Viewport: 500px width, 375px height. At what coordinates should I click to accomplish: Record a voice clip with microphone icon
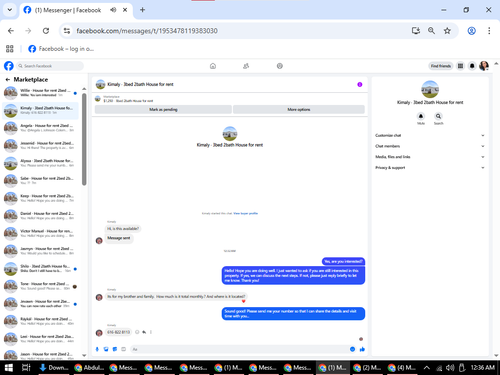97,349
